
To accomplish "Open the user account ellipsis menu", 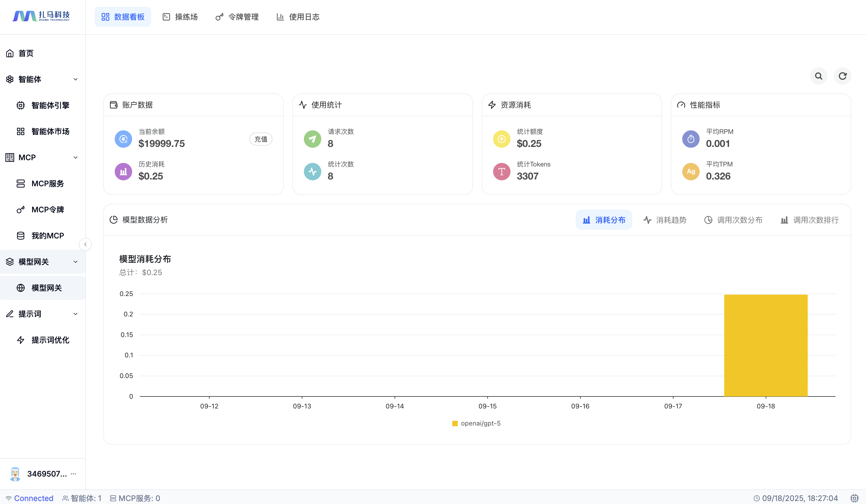I will (73, 473).
